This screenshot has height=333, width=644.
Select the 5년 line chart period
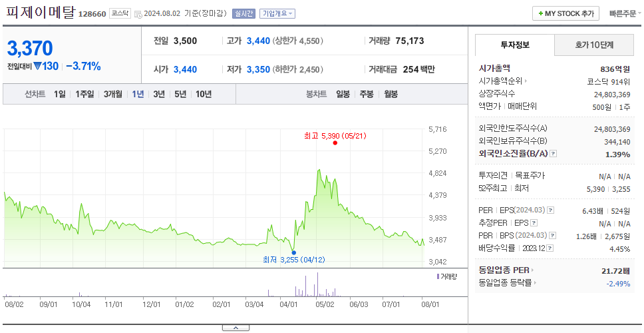pos(180,94)
